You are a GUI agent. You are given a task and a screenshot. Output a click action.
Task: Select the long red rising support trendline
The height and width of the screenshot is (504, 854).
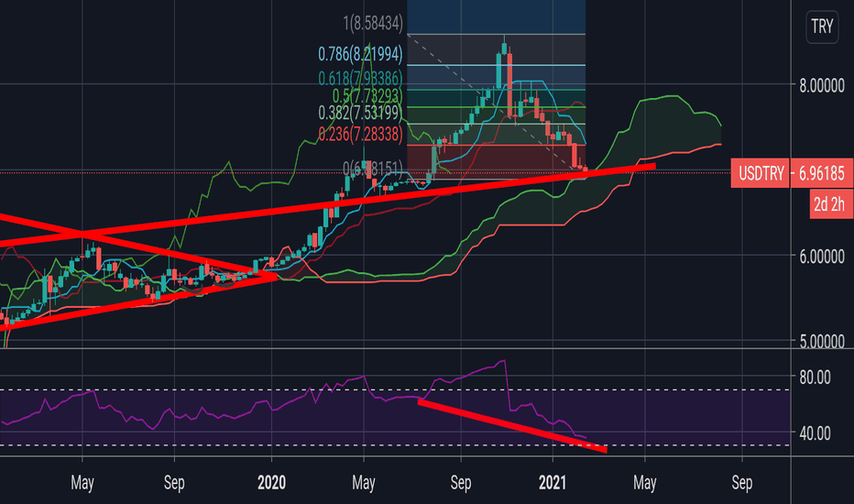pyautogui.click(x=327, y=204)
